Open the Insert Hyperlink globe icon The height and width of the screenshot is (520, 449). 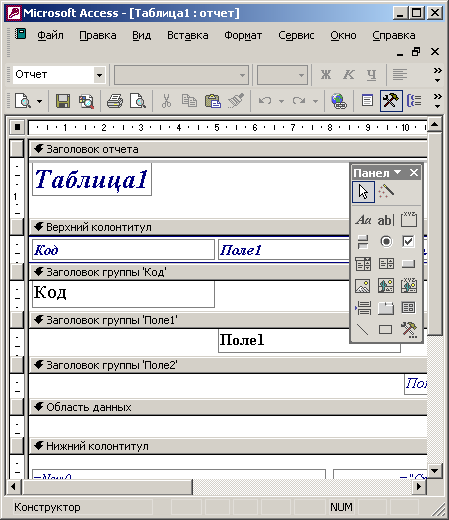[339, 101]
